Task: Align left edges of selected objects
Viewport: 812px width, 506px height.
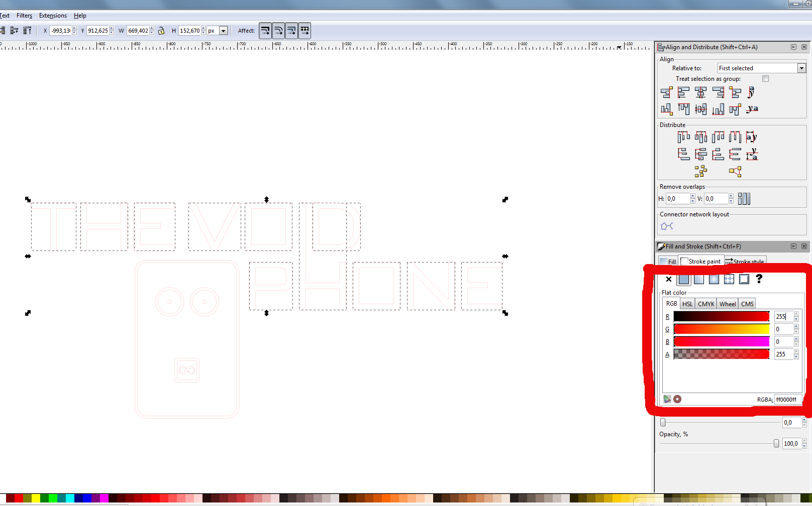Action: point(683,92)
